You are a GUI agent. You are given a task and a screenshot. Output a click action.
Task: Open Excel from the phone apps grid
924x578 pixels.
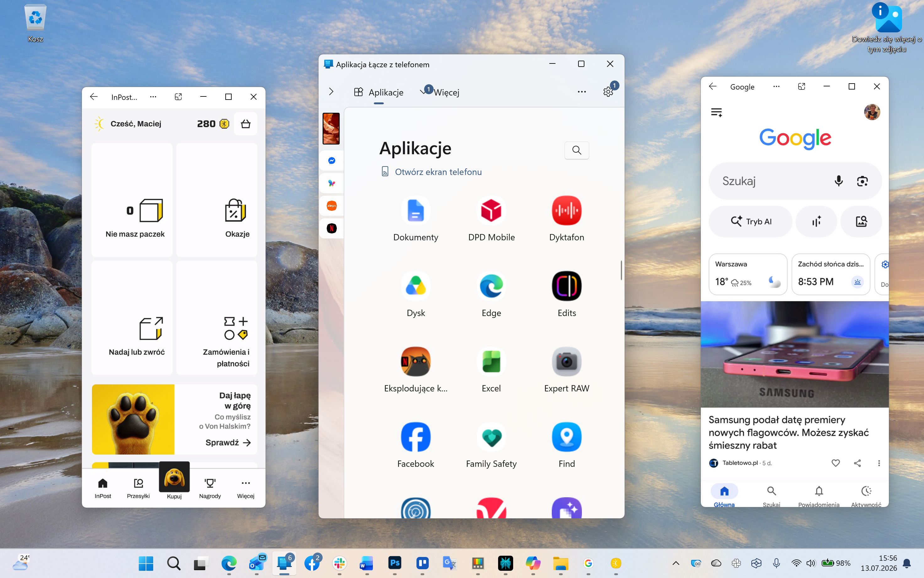click(x=491, y=370)
